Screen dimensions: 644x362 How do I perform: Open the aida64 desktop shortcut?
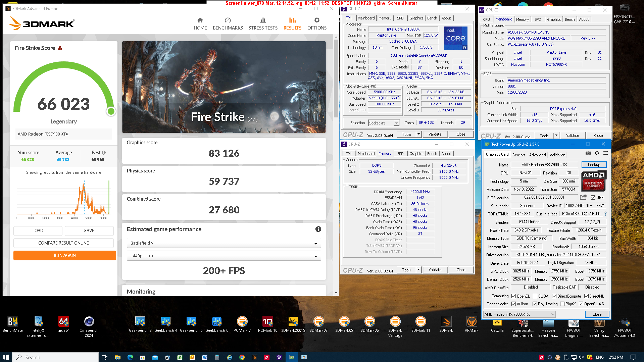64,324
